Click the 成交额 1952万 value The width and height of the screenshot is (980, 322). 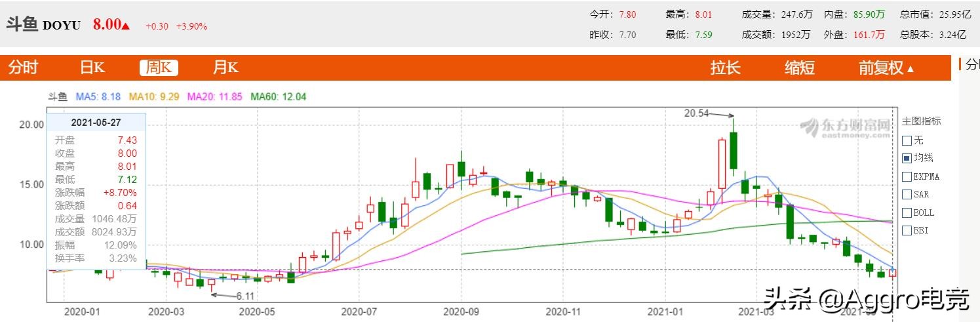(x=795, y=34)
